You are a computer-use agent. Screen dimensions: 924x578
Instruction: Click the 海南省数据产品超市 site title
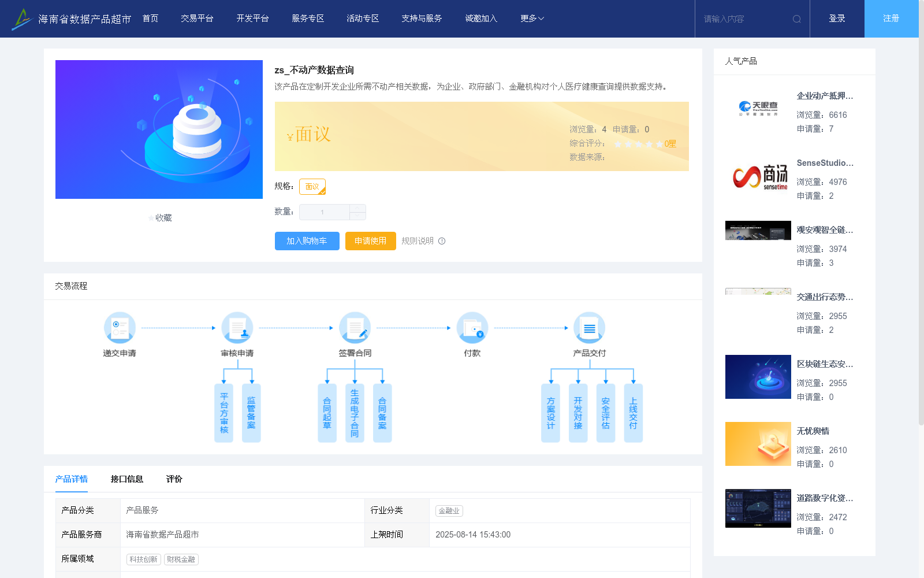pos(85,19)
